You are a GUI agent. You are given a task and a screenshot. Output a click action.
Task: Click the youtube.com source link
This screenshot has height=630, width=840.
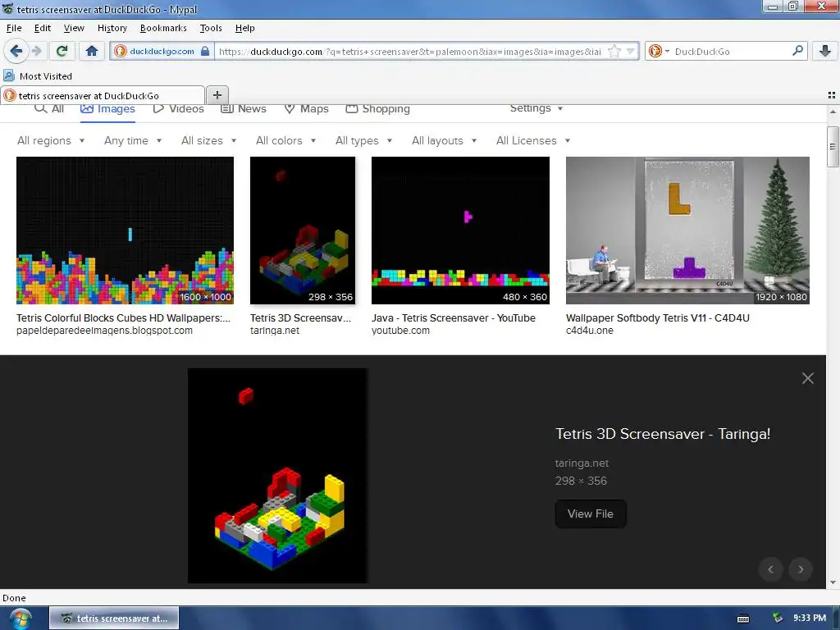[x=400, y=331]
